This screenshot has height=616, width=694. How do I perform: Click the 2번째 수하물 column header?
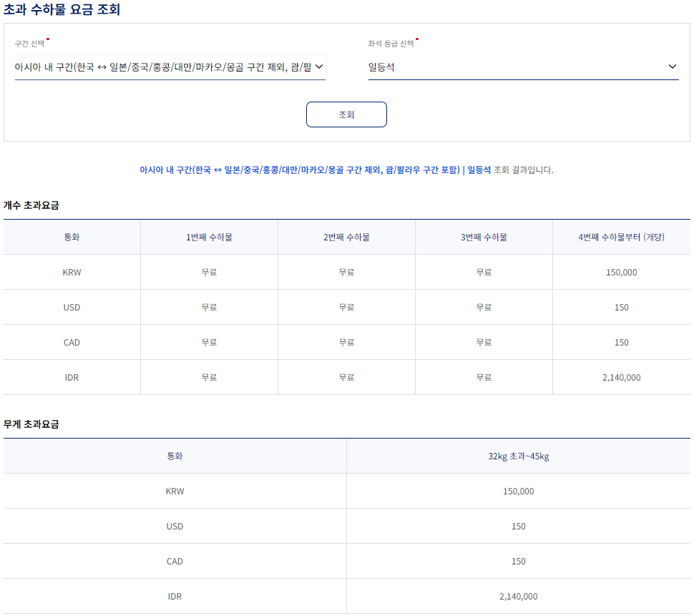click(x=346, y=237)
